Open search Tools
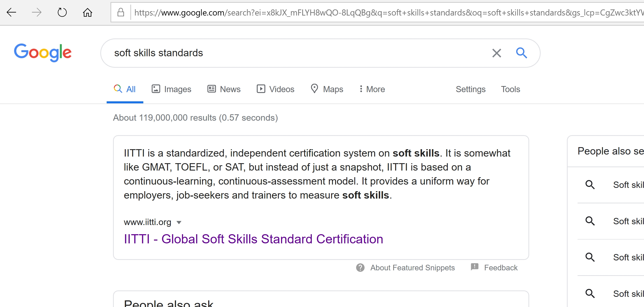The width and height of the screenshot is (644, 307). click(x=510, y=89)
